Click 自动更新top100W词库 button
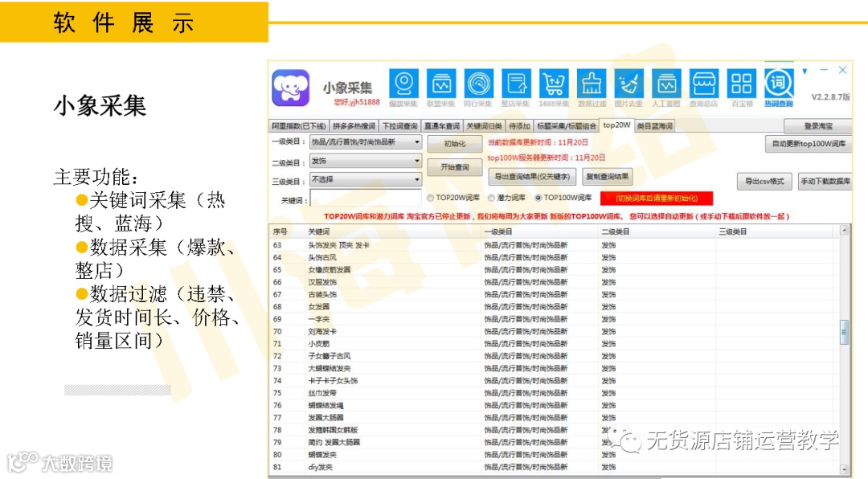 pos(809,144)
